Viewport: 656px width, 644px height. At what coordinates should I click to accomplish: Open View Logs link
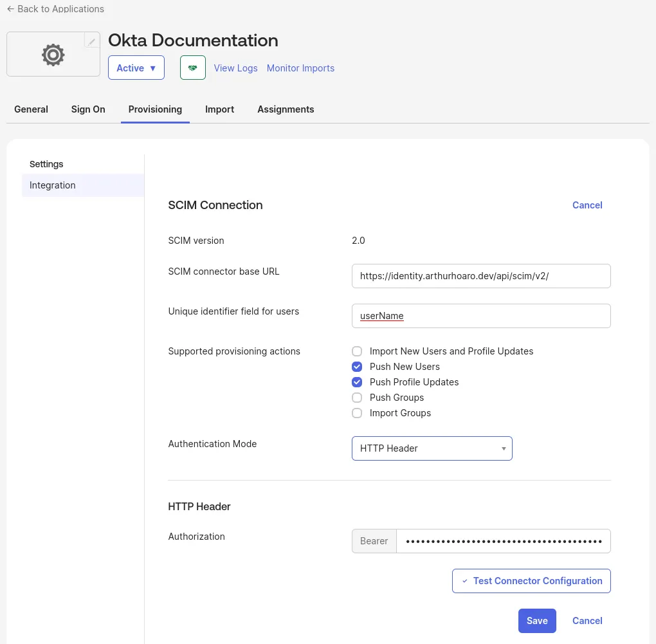click(235, 68)
